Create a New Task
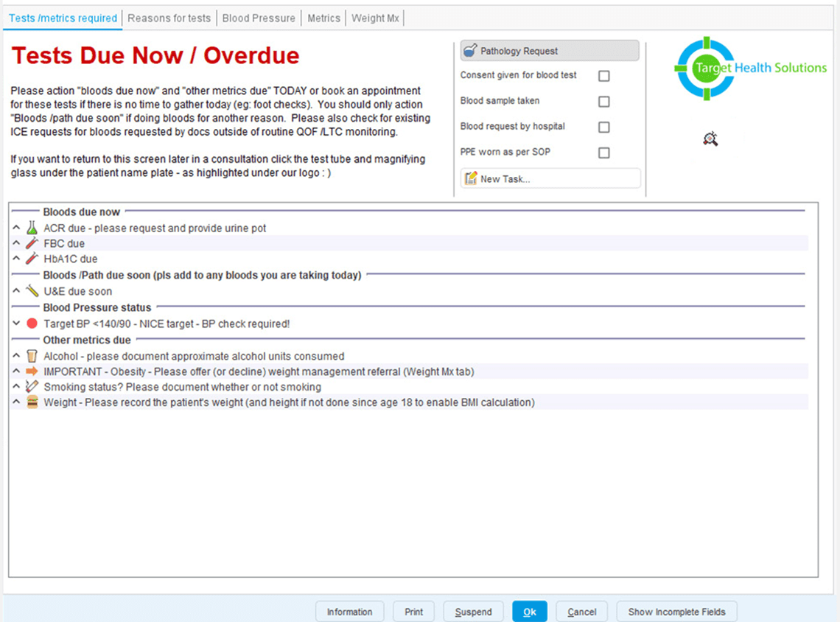This screenshot has width=840, height=622. point(550,178)
